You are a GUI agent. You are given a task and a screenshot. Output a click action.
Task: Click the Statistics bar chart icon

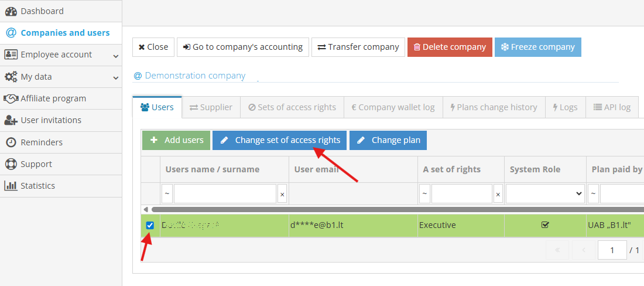[x=11, y=186]
